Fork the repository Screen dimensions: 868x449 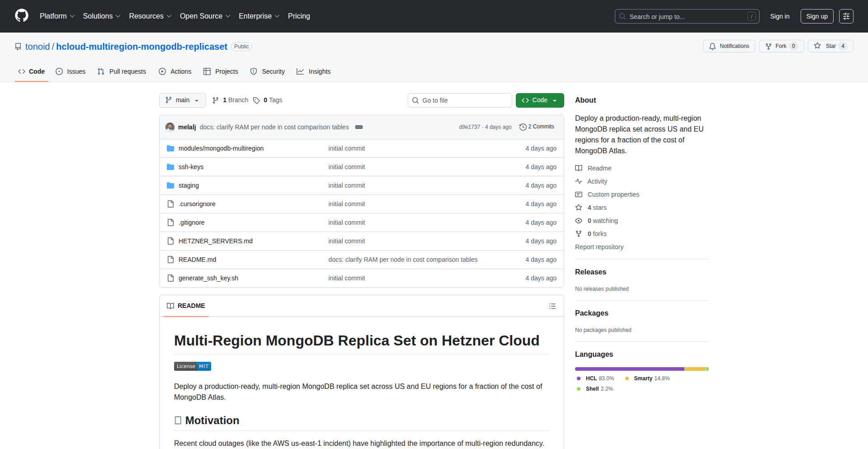pos(781,46)
